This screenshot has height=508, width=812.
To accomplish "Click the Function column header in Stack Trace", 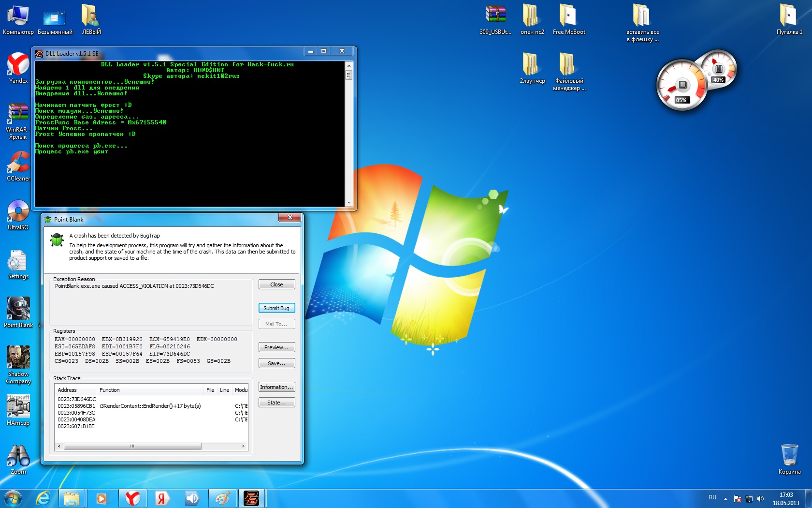I will (x=150, y=390).
